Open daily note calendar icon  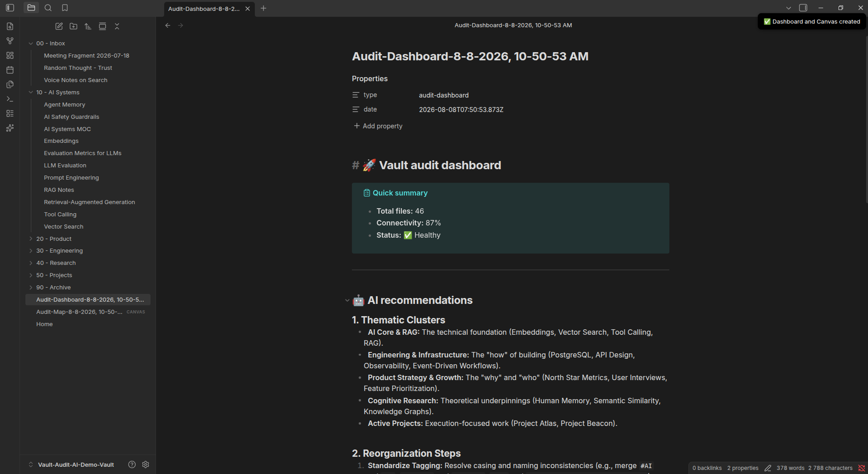[x=10, y=70]
